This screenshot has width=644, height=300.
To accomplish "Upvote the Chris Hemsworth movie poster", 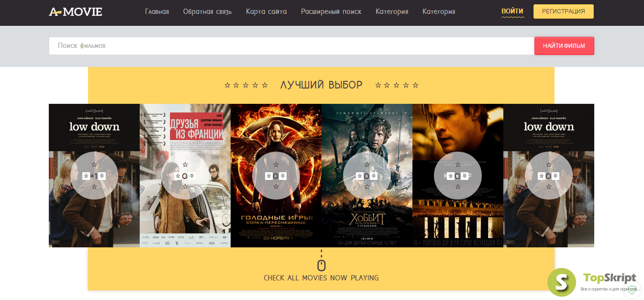I will (x=450, y=176).
